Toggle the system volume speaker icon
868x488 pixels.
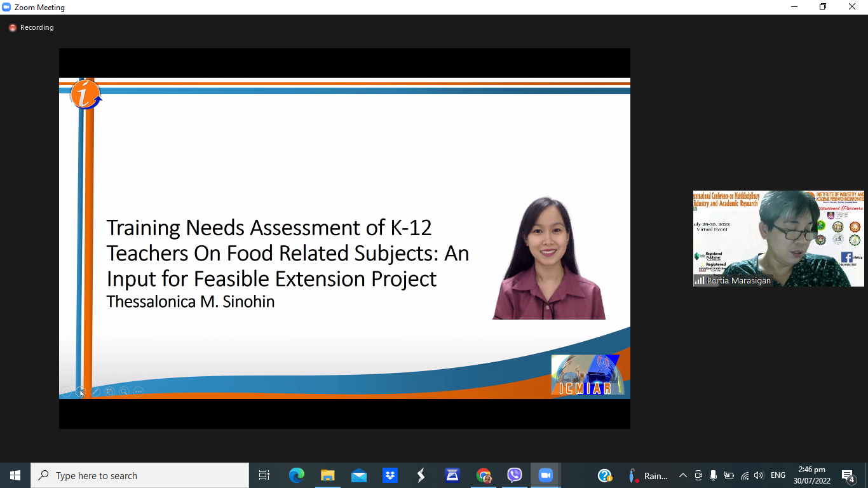(759, 475)
